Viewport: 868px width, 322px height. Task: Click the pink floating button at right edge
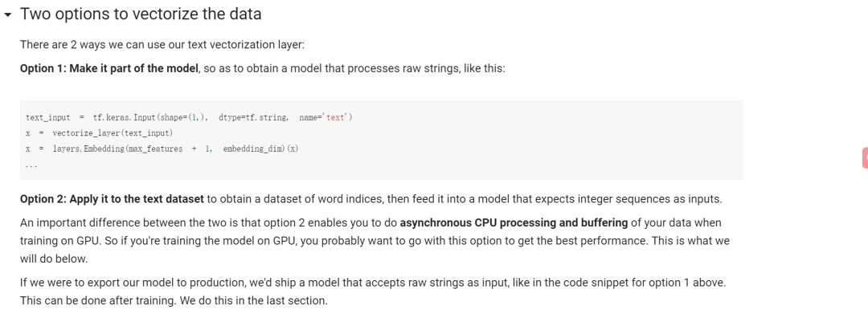(864, 157)
